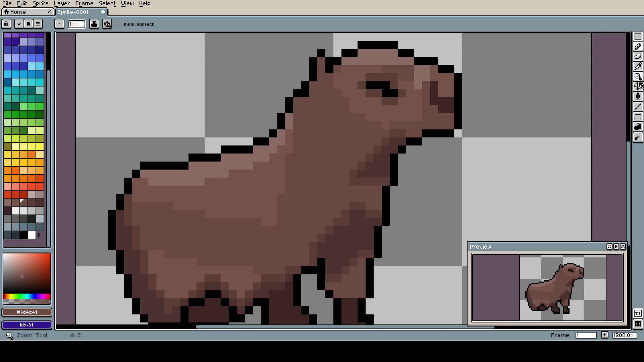The width and height of the screenshot is (644, 362).
Task: Click the capybara thumbnail in Preview
Action: (x=554, y=288)
